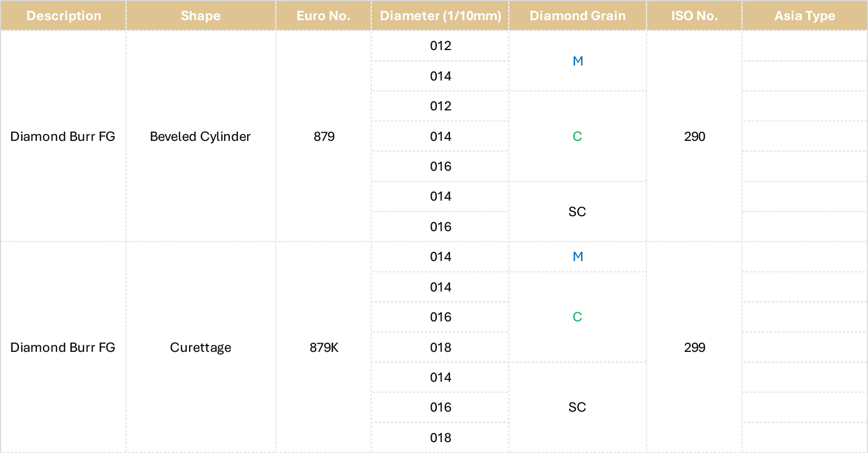
Task: Select the blue M grain for Curettage
Action: [x=578, y=256]
